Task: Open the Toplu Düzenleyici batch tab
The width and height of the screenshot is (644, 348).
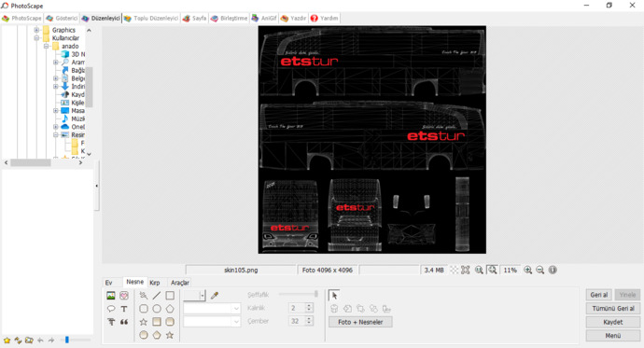Action: (151, 18)
